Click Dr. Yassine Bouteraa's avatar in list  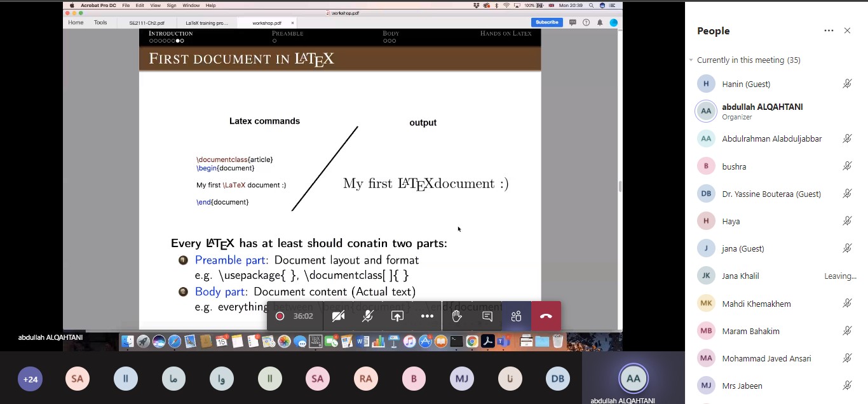(x=706, y=194)
